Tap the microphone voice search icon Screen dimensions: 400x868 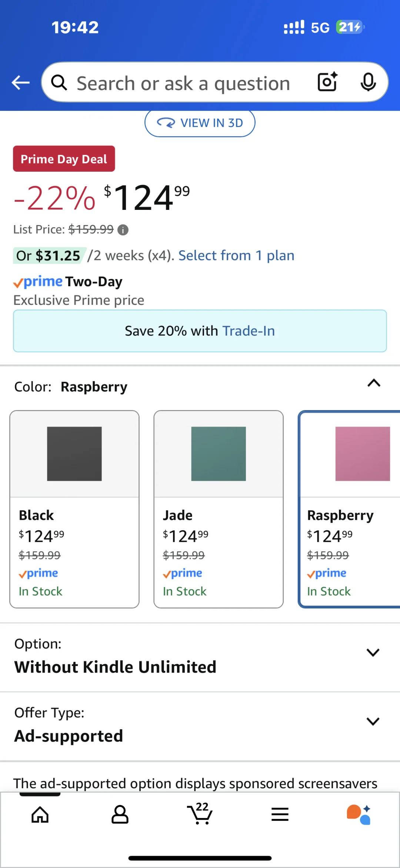(368, 82)
